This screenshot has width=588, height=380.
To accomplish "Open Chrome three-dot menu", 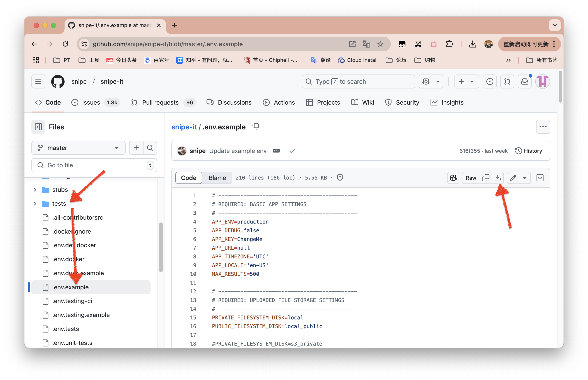I will pyautogui.click(x=554, y=44).
